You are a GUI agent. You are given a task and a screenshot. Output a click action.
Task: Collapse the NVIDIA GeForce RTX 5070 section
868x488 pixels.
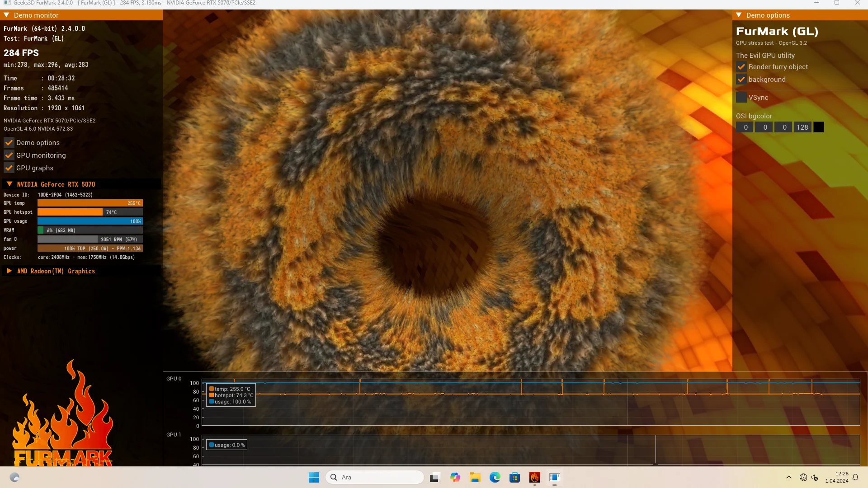pyautogui.click(x=9, y=184)
